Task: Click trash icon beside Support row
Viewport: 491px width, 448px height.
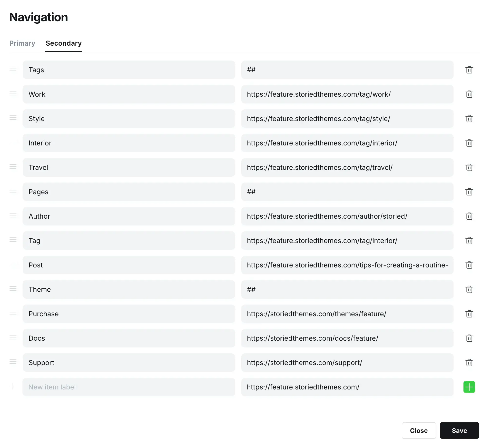Action: [x=469, y=363]
